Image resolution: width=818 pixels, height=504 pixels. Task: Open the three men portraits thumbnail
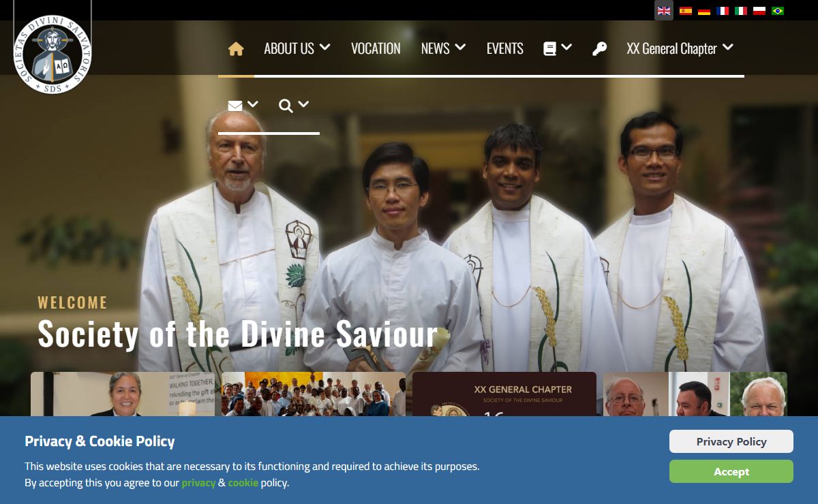pos(695,394)
